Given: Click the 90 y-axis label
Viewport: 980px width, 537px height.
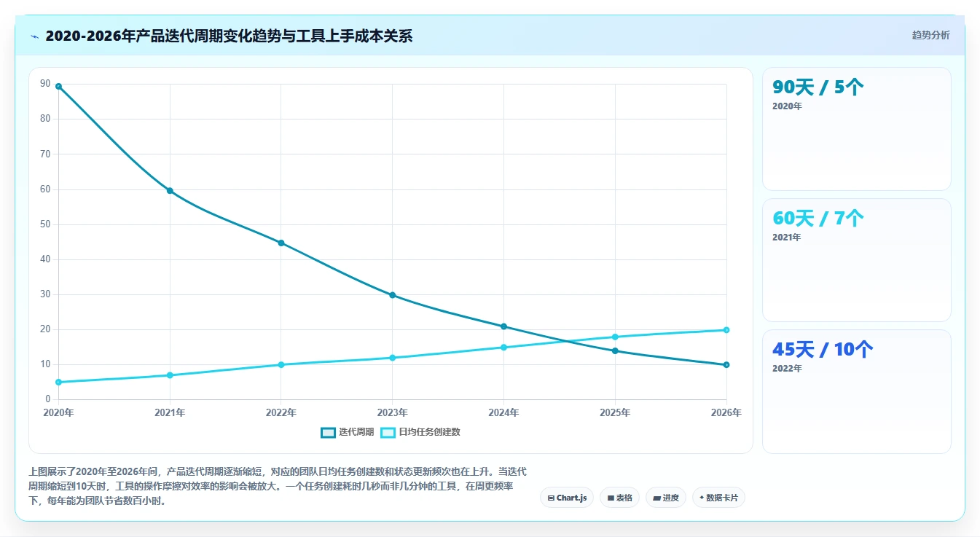Looking at the screenshot, I should pos(45,85).
